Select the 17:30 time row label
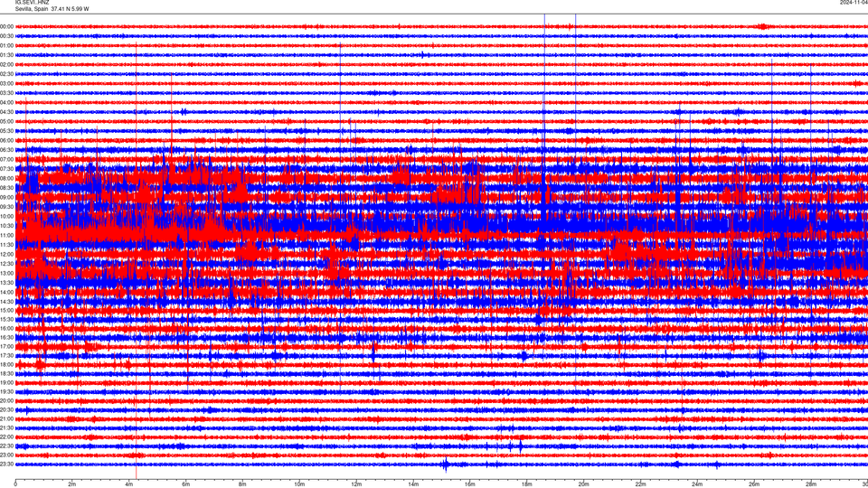Image resolution: width=868 pixels, height=488 pixels. 6,355
